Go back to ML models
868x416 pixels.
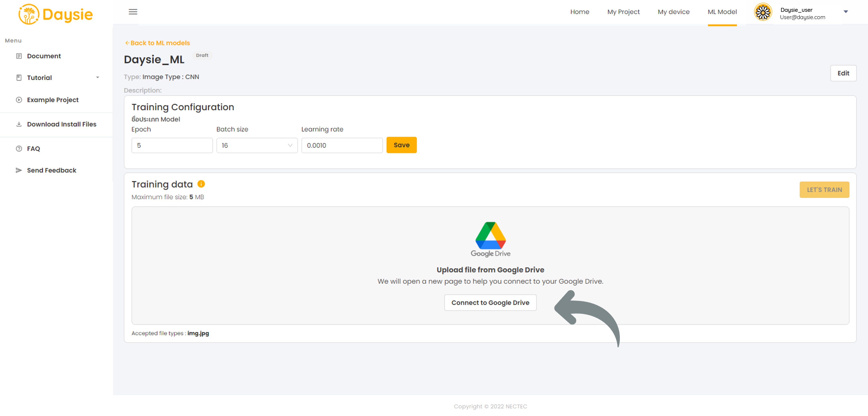[x=157, y=43]
